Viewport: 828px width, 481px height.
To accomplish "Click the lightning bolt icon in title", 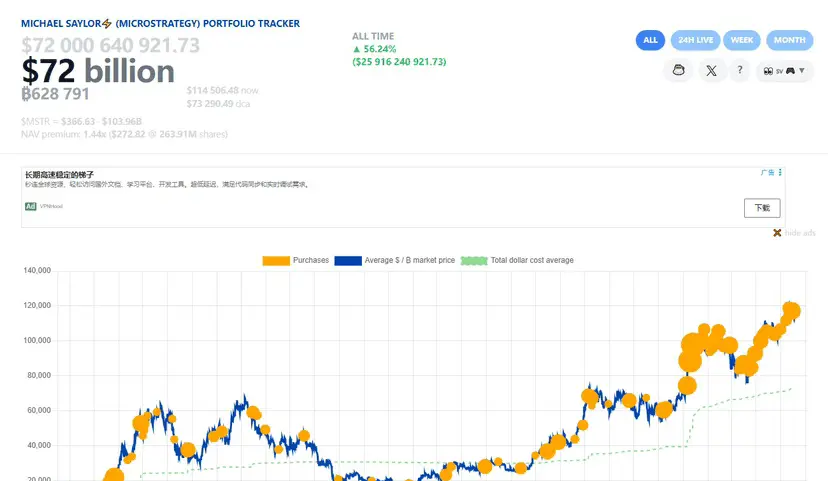I will (x=107, y=24).
